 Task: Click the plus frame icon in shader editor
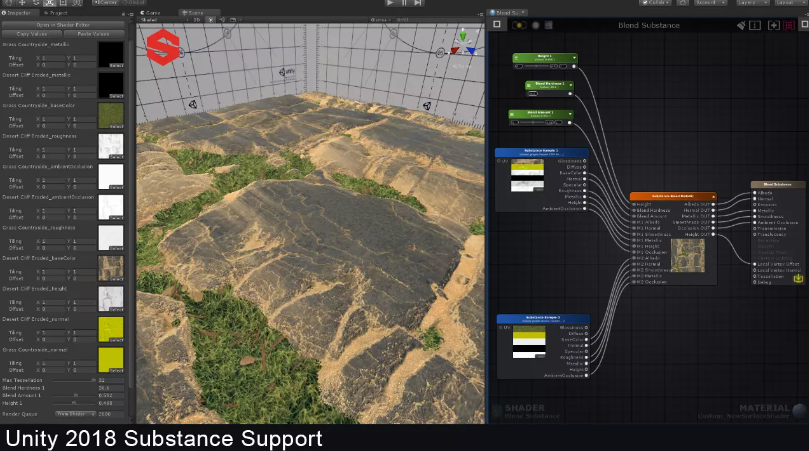pos(773,25)
